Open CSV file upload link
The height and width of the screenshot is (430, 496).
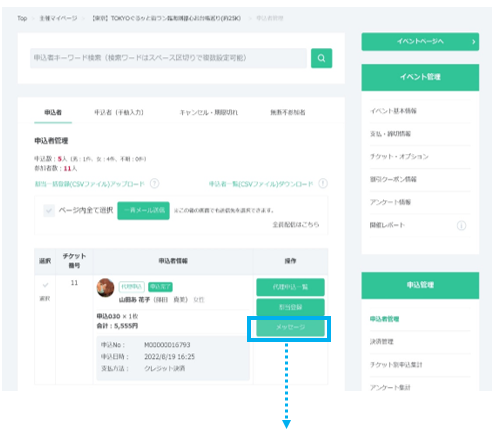click(x=90, y=184)
